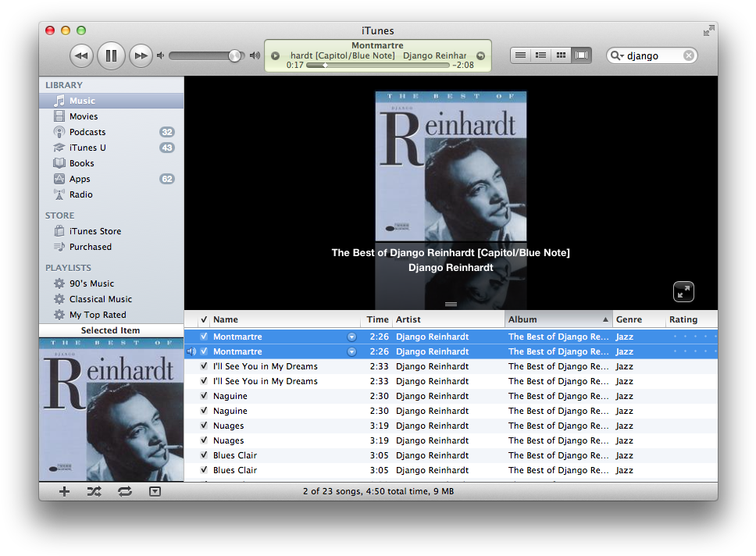The width and height of the screenshot is (756, 556).
Task: Sort by the Genre column header
Action: pos(639,319)
